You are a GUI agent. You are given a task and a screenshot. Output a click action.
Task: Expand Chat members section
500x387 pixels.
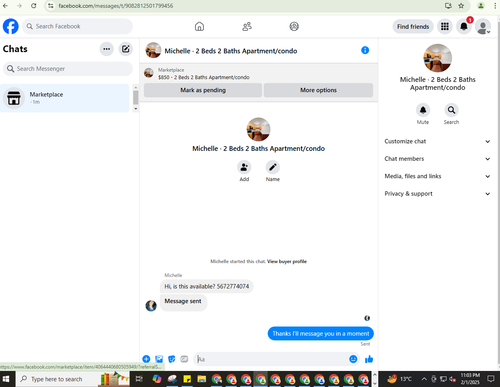[x=437, y=159]
